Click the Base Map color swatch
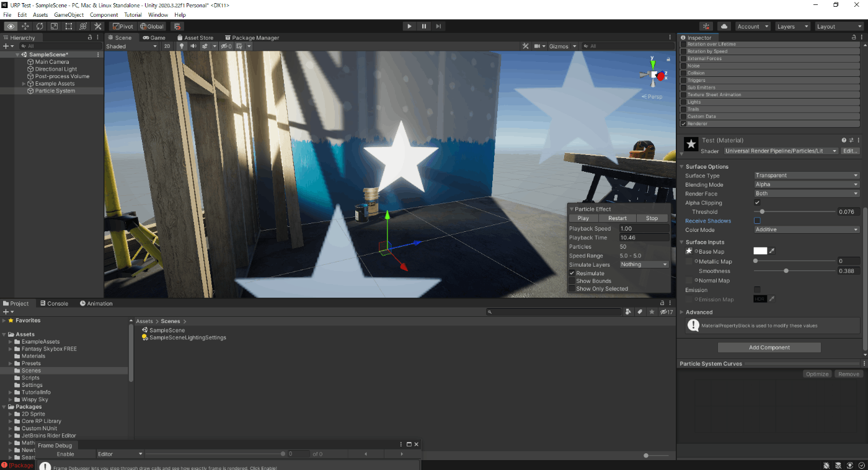Image resolution: width=868 pixels, height=470 pixels. coord(760,251)
